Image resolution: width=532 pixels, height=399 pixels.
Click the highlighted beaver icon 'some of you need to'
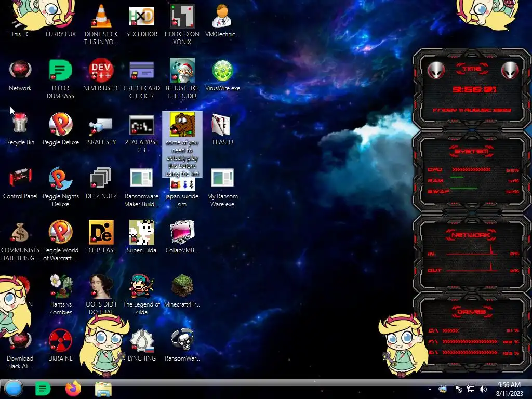(182, 124)
